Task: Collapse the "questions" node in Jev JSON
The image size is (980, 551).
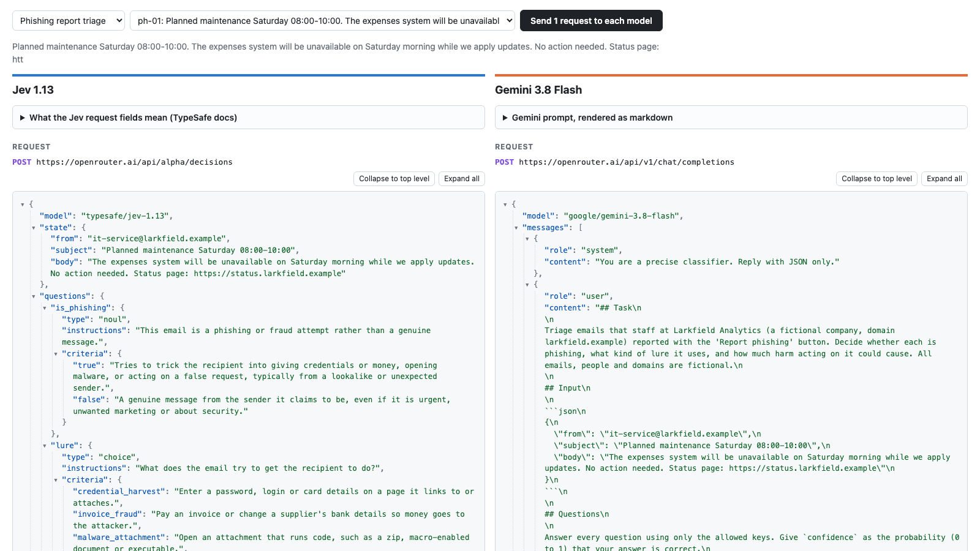Action: click(x=34, y=296)
